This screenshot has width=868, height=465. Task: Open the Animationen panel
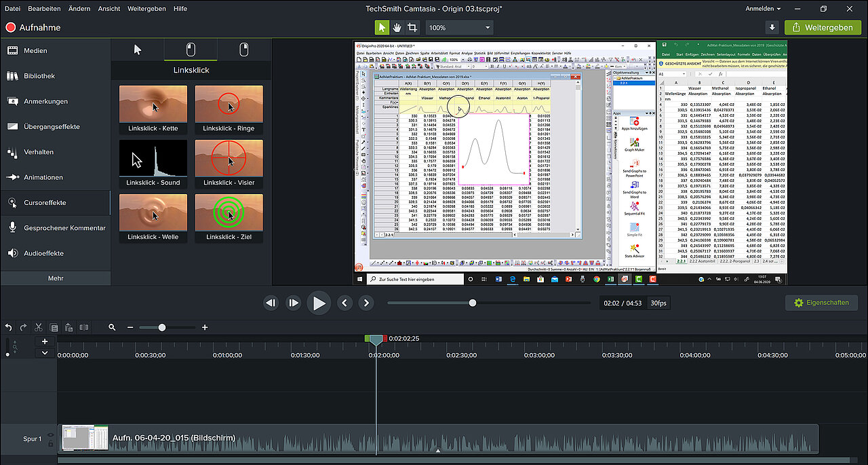click(x=56, y=177)
